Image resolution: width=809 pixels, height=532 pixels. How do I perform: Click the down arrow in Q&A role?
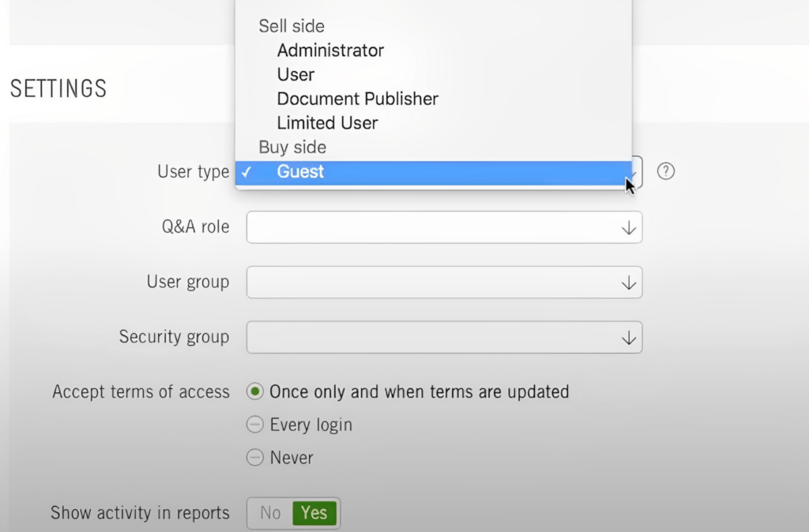pos(629,228)
